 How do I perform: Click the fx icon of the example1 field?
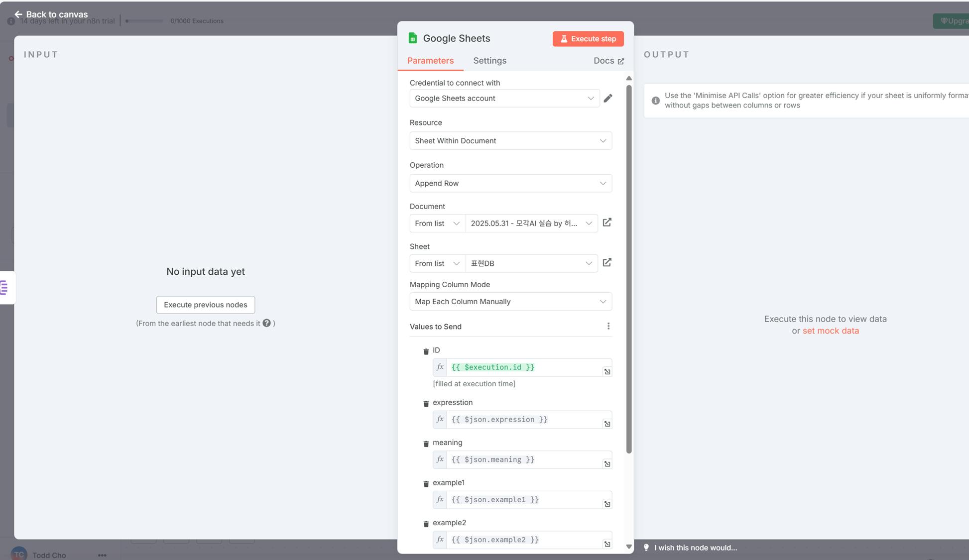(x=440, y=500)
